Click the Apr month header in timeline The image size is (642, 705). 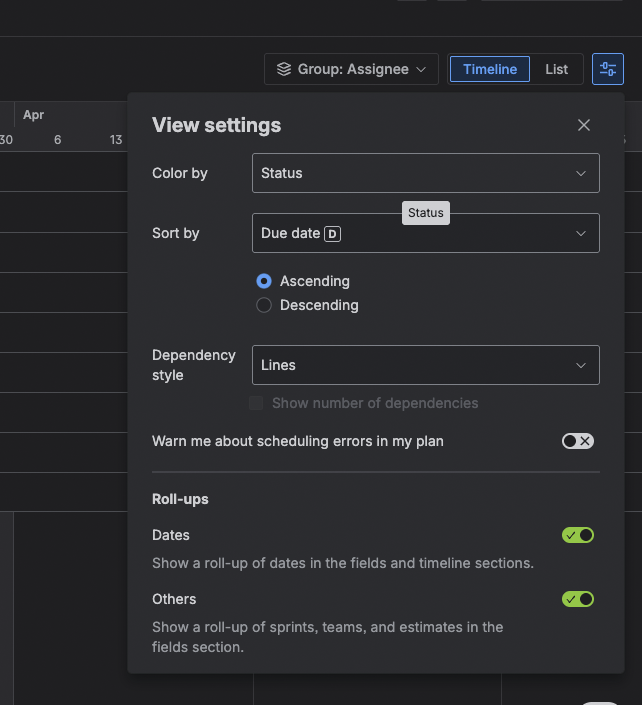point(33,115)
